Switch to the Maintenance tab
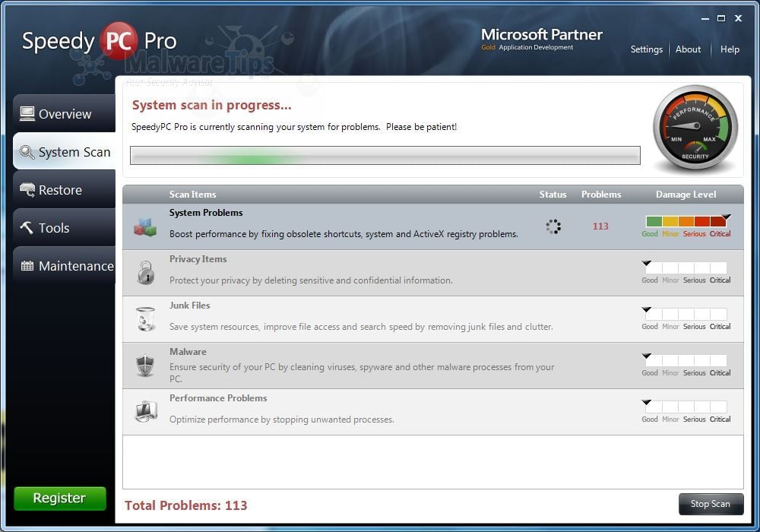The height and width of the screenshot is (532, 760). (x=65, y=265)
